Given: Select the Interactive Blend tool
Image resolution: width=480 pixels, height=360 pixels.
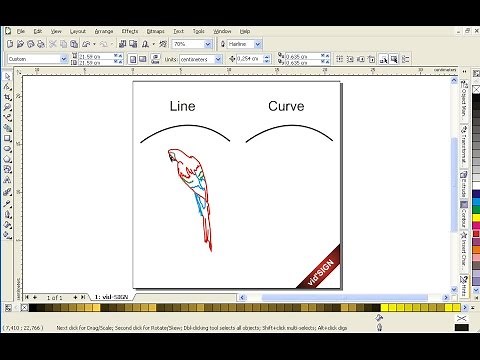Looking at the screenshot, I should (7, 192).
